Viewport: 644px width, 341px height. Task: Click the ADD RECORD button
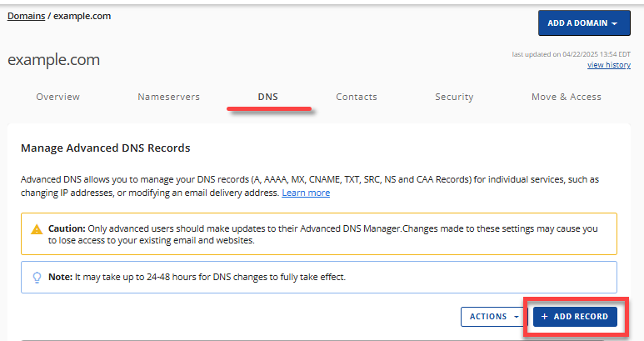tap(575, 317)
